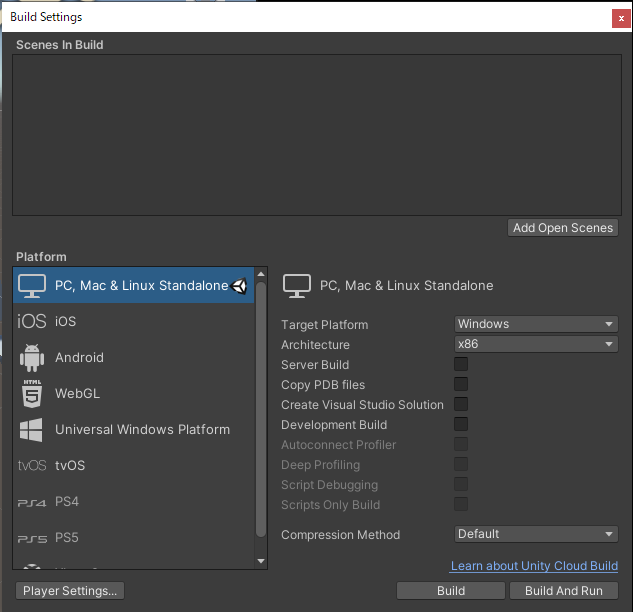Select the PS5 platform row
The width and height of the screenshot is (633, 612).
(134, 537)
